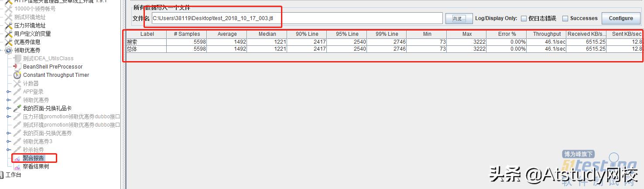Viewport: 644px width, 189px height.
Task: Click the 压力环境地址 wrench icon
Action: point(8,25)
